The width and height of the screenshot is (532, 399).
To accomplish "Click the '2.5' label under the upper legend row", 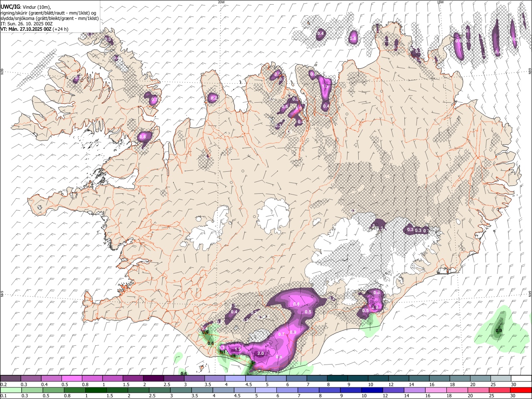I will 167,384.
